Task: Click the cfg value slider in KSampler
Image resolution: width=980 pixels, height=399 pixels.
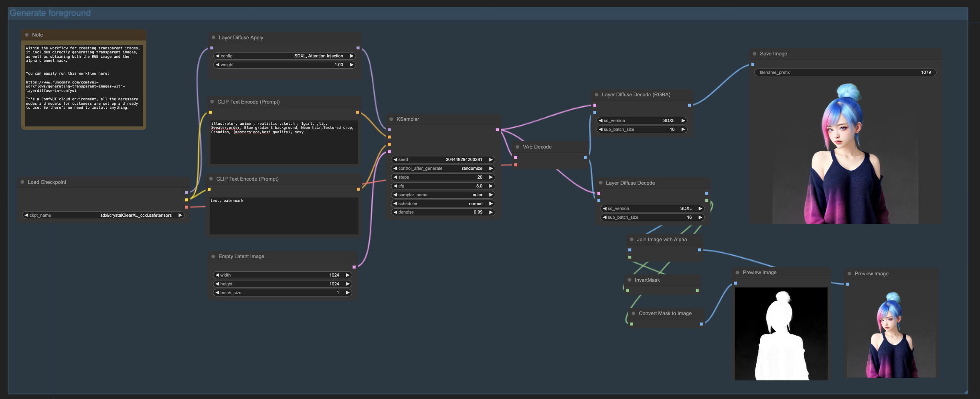Action: tap(443, 186)
